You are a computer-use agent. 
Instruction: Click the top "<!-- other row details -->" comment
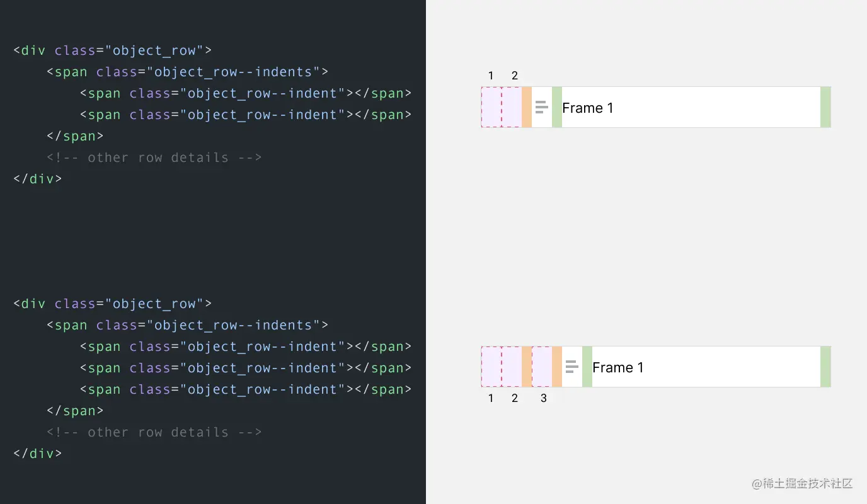(x=154, y=157)
